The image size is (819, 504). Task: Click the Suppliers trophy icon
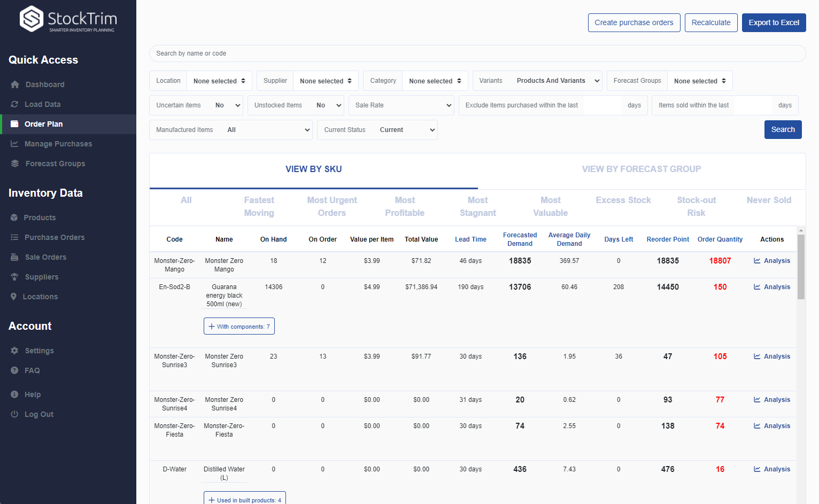14,277
